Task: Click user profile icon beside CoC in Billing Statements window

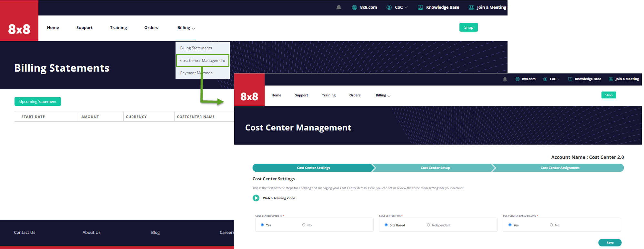Action: (x=389, y=7)
